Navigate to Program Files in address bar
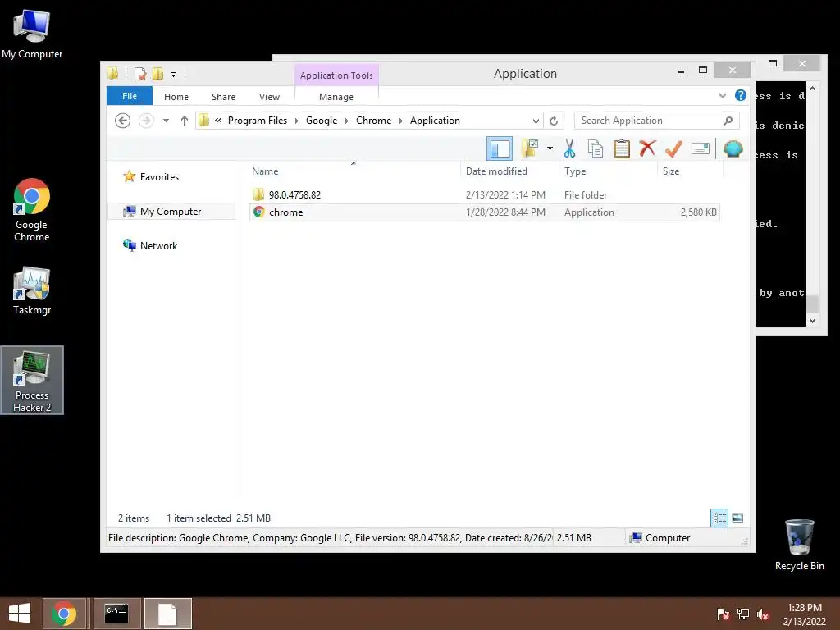Viewport: 840px width, 630px height. [258, 121]
